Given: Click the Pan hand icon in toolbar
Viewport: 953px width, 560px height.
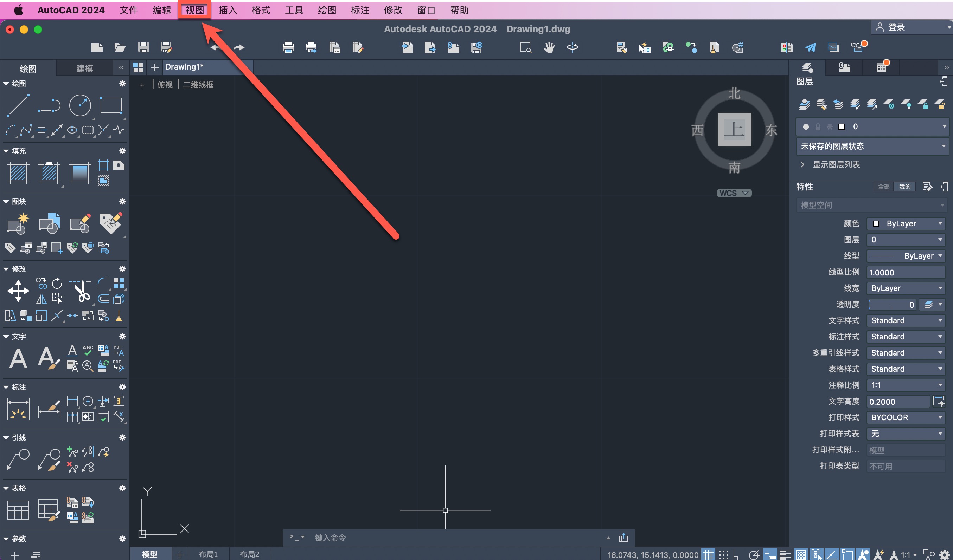Looking at the screenshot, I should click(549, 47).
